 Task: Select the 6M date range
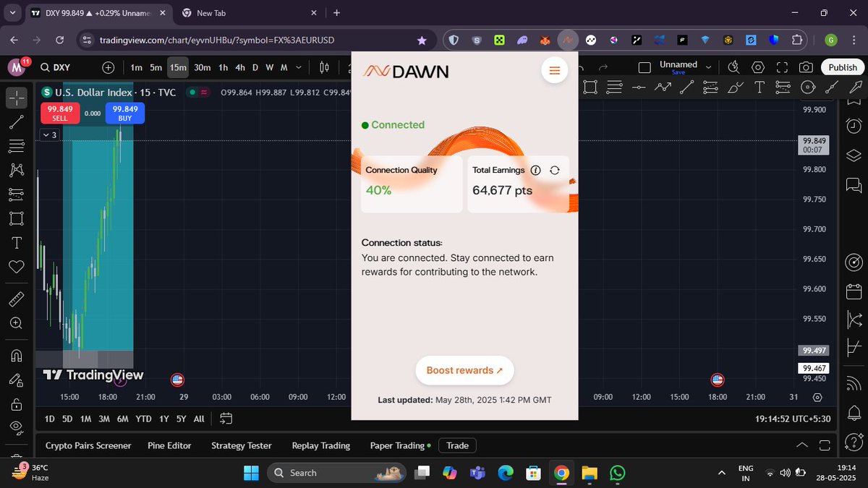[122, 419]
